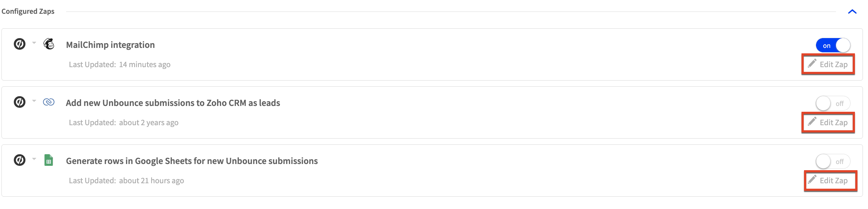Open dropdown arrow in Google Sheets zap row
The width and height of the screenshot is (868, 209).
click(34, 159)
